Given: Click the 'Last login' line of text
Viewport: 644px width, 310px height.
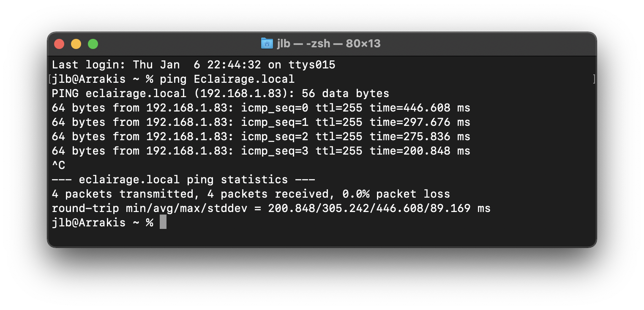Looking at the screenshot, I should 194,65.
